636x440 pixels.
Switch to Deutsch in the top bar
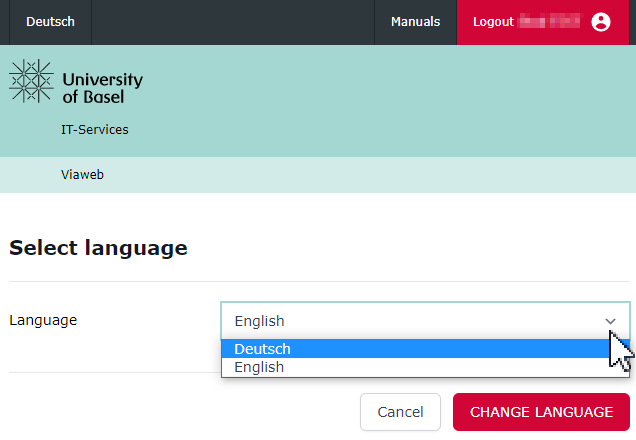click(x=50, y=22)
